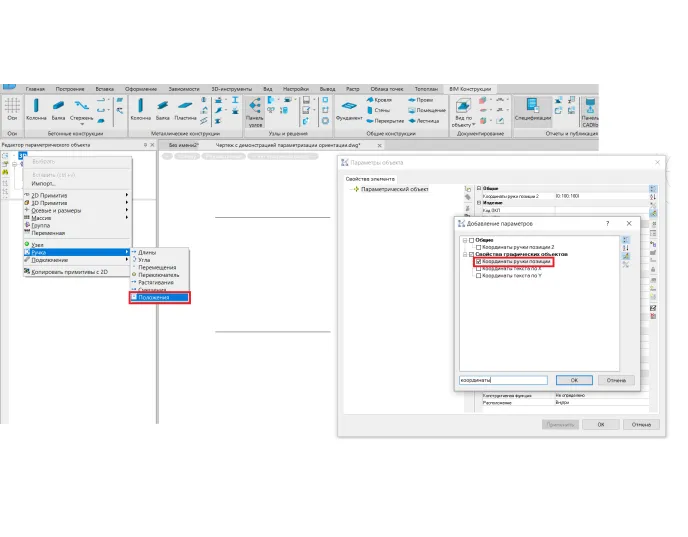The height and width of the screenshot is (537, 688).
Task: Choose Растягивания in the Ручка submenu
Action: point(160,283)
